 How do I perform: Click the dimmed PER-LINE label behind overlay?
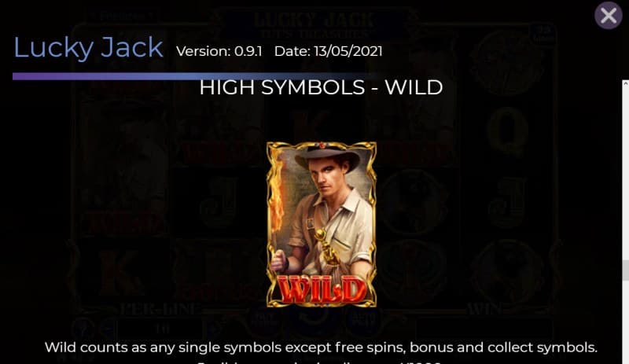tap(160, 309)
